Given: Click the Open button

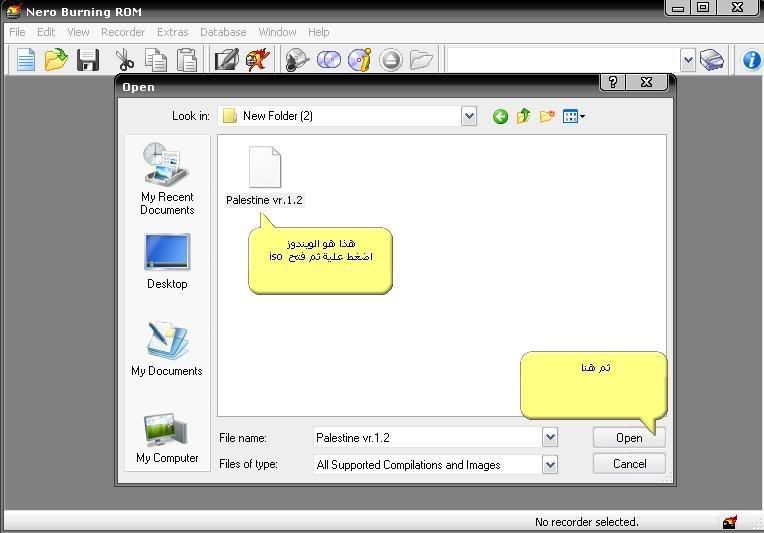Looking at the screenshot, I should coord(629,438).
